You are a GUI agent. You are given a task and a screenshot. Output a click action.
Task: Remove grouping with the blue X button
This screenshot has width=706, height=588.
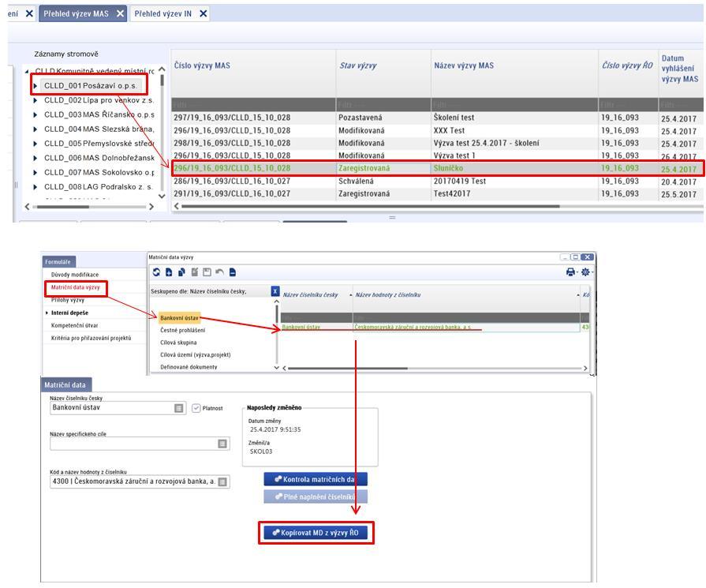coord(275,291)
